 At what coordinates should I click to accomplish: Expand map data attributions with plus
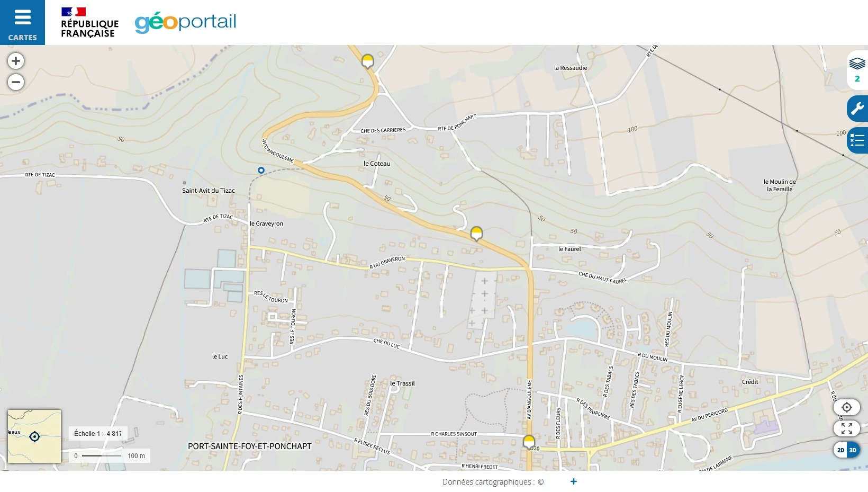tap(574, 481)
